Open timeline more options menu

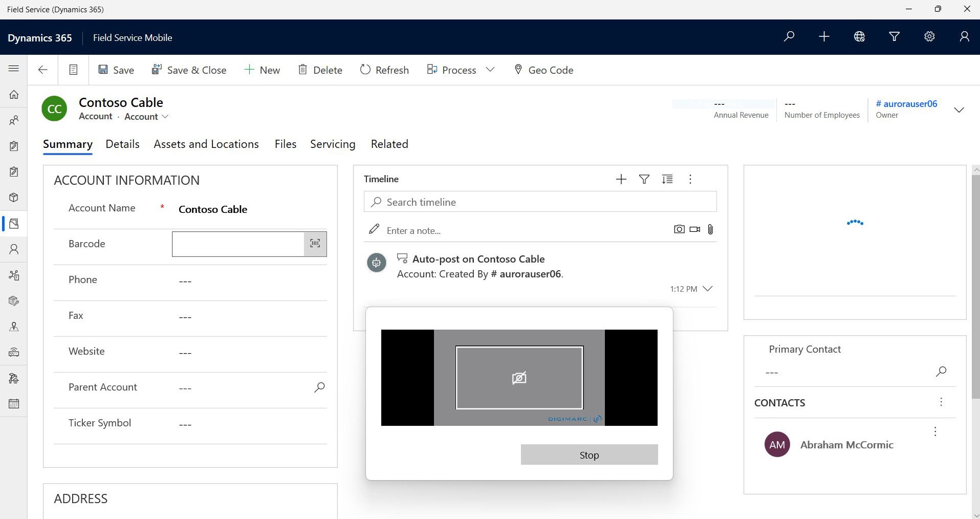coord(690,179)
